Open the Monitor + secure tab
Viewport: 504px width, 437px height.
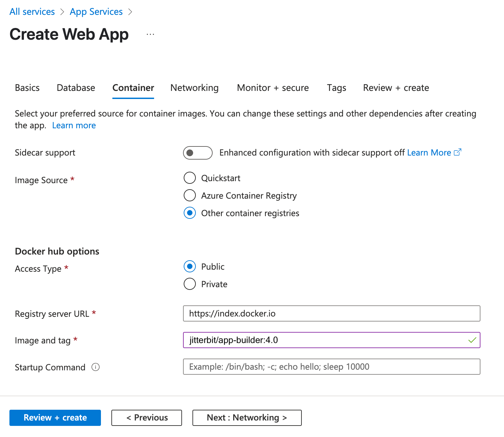click(273, 88)
